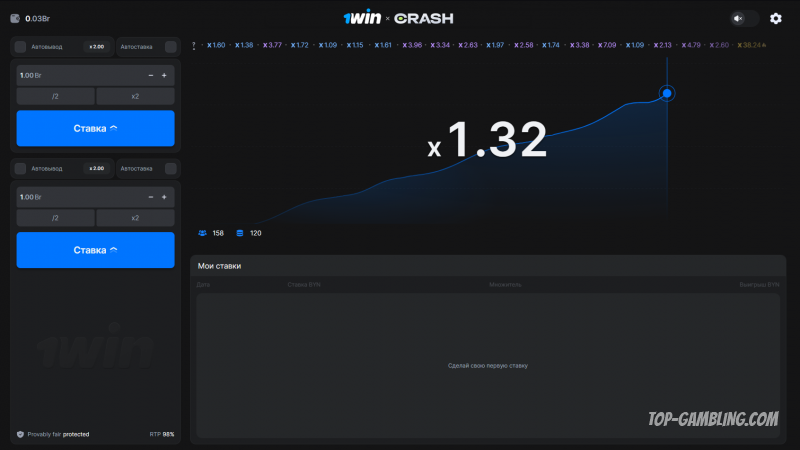Place bet with lower Ставка button

point(95,250)
